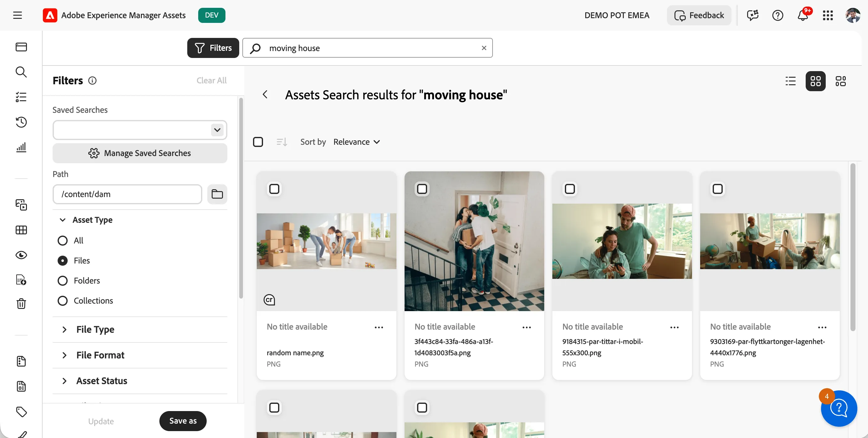Expand the File Type section

pyautogui.click(x=65, y=329)
